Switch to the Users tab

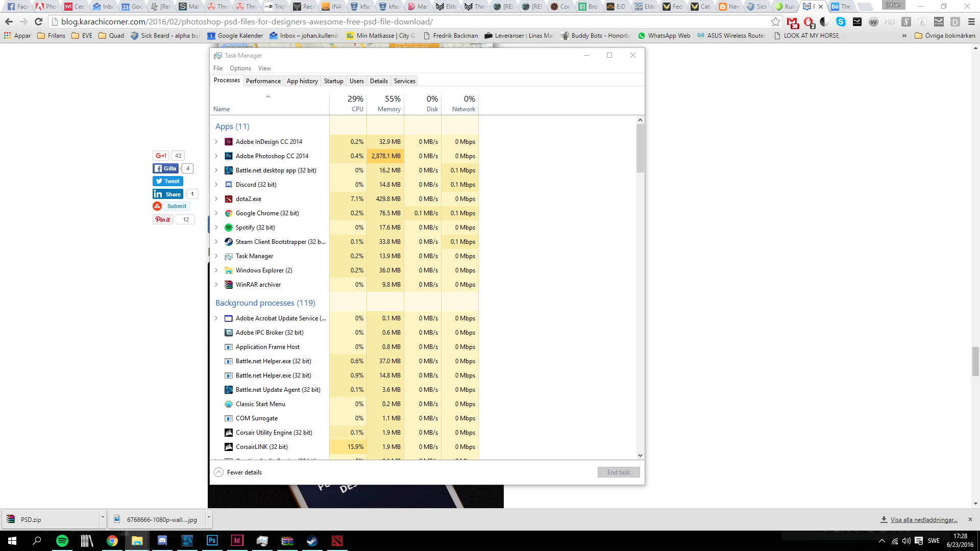pos(357,81)
